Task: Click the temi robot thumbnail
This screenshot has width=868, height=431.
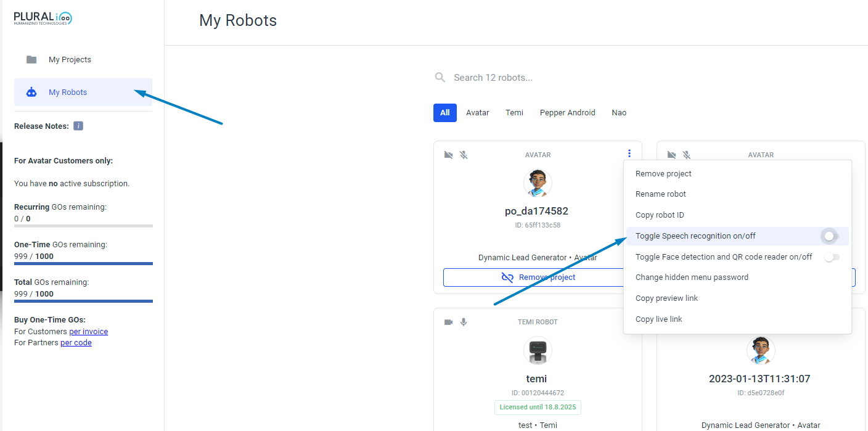Action: 538,350
